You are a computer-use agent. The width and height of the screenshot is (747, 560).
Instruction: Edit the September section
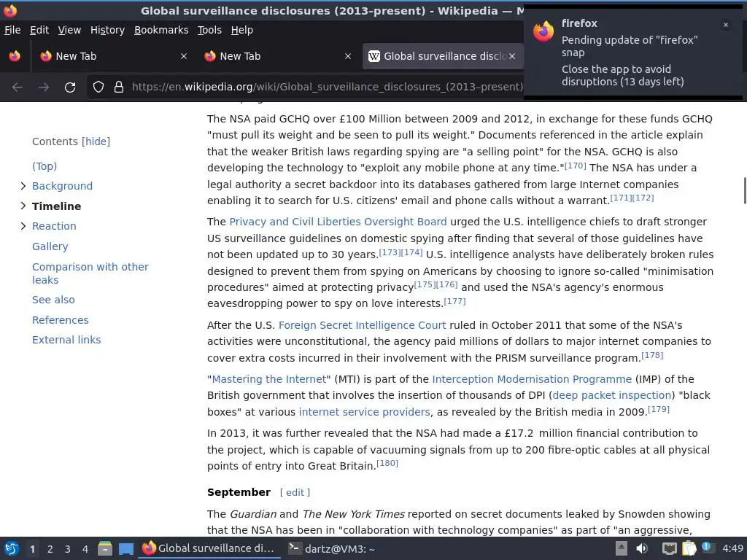click(x=295, y=492)
